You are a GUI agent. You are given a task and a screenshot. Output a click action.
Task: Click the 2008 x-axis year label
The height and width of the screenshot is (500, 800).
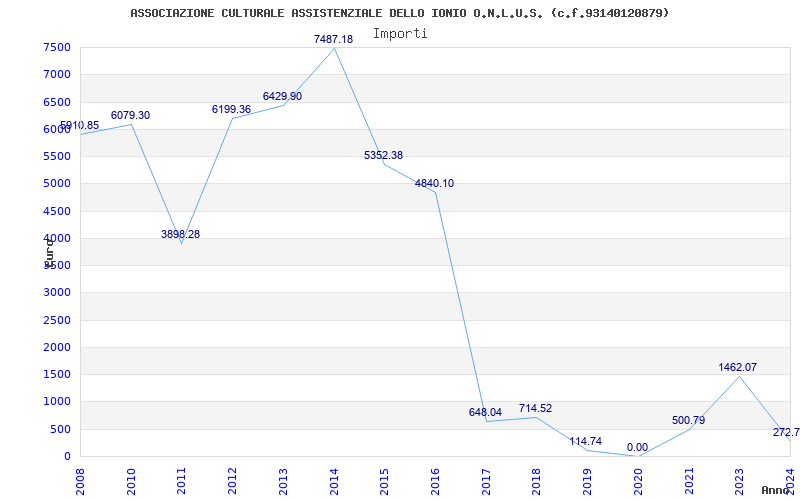(x=81, y=481)
